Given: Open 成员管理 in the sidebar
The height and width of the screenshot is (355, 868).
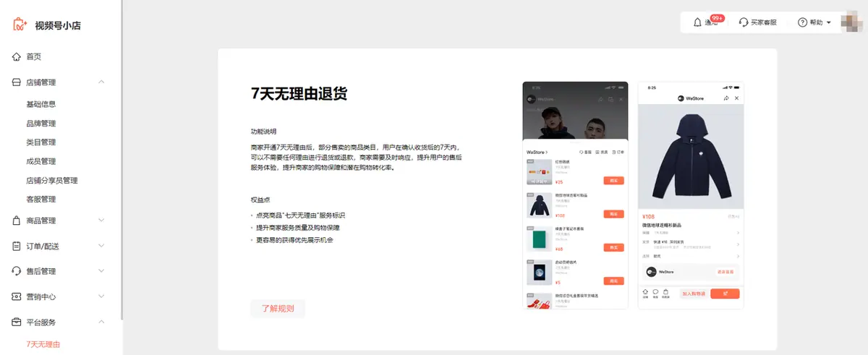Looking at the screenshot, I should (x=41, y=161).
